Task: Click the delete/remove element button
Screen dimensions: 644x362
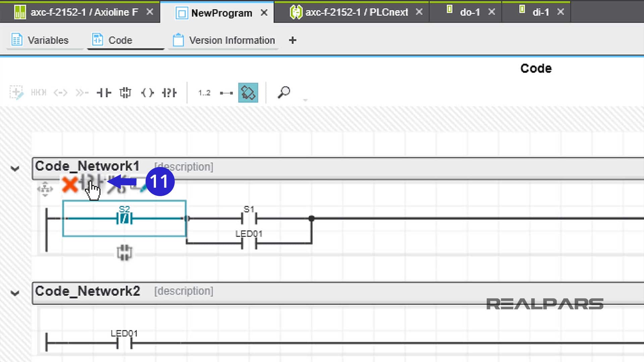Action: tap(70, 185)
